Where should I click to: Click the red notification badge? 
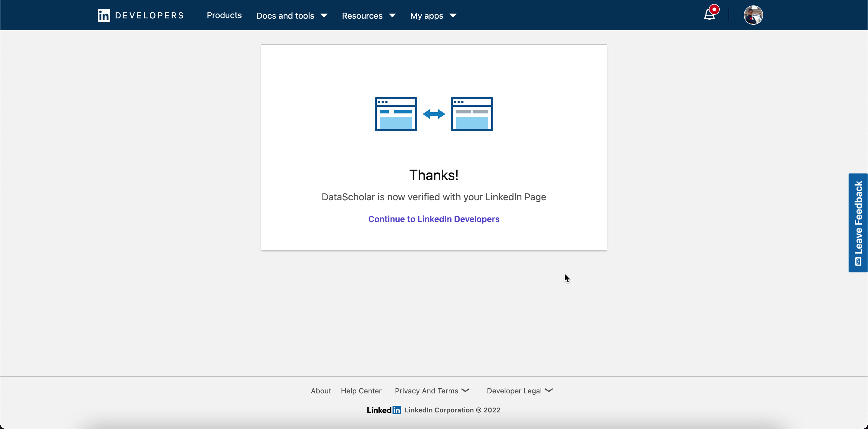714,9
